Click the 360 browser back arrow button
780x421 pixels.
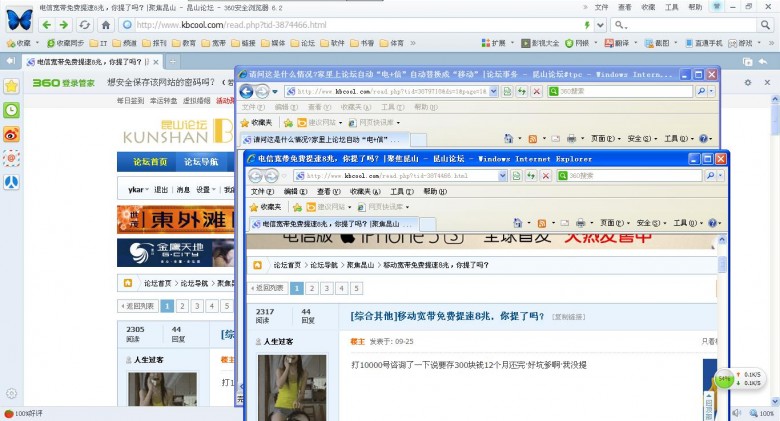[49, 24]
